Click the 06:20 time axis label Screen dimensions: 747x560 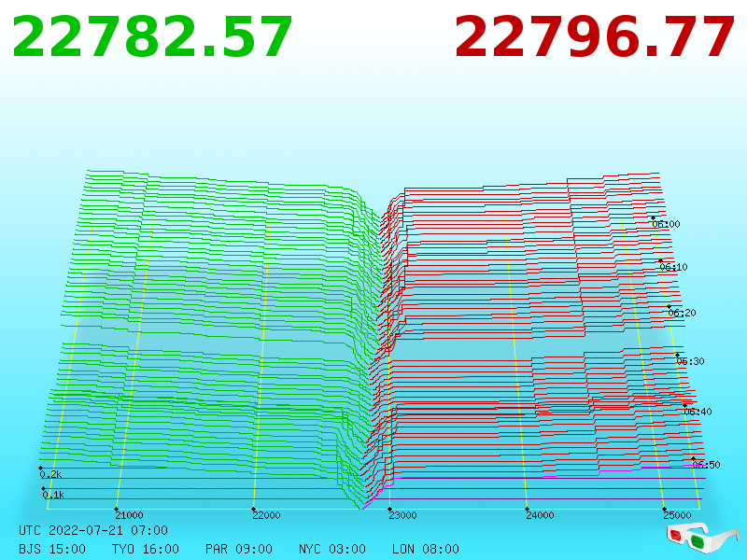pos(682,313)
